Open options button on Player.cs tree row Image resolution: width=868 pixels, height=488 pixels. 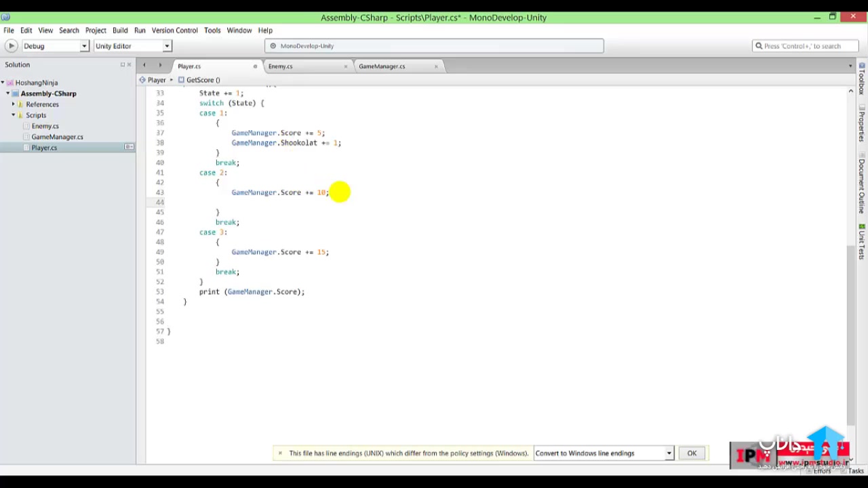tap(129, 147)
